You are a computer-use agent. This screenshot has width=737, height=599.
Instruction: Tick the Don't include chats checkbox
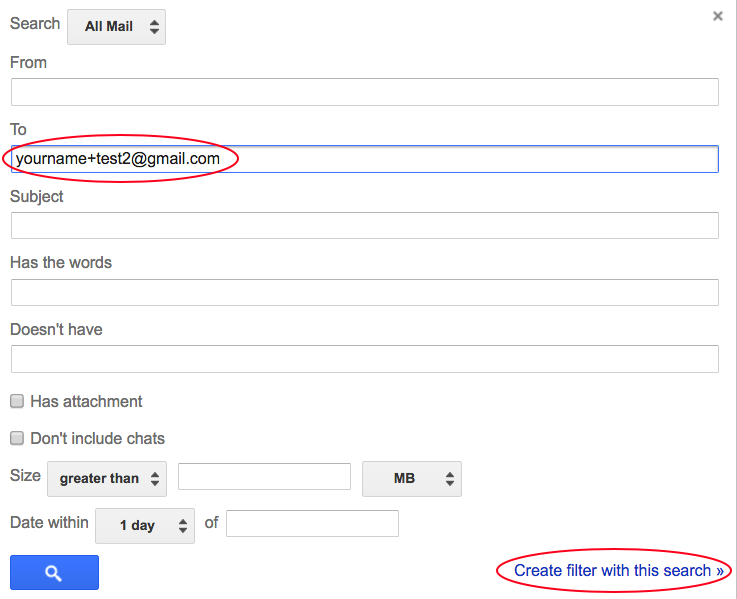click(17, 438)
